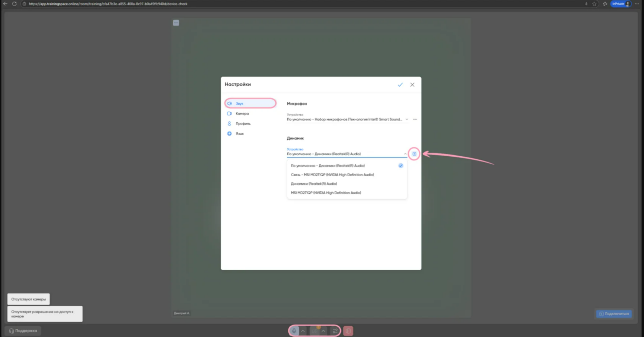Choose Динамики (Realtek(R) Audio) option
Viewport: 644px width, 337px height.
pyautogui.click(x=314, y=184)
